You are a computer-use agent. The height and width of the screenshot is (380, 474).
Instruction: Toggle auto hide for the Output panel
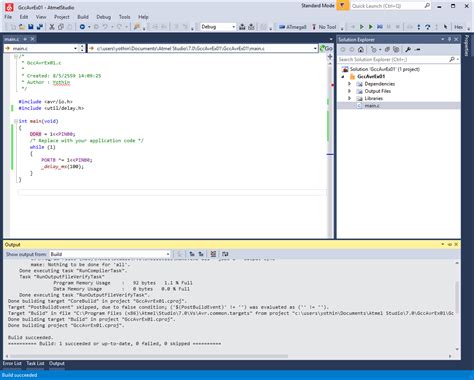point(449,244)
